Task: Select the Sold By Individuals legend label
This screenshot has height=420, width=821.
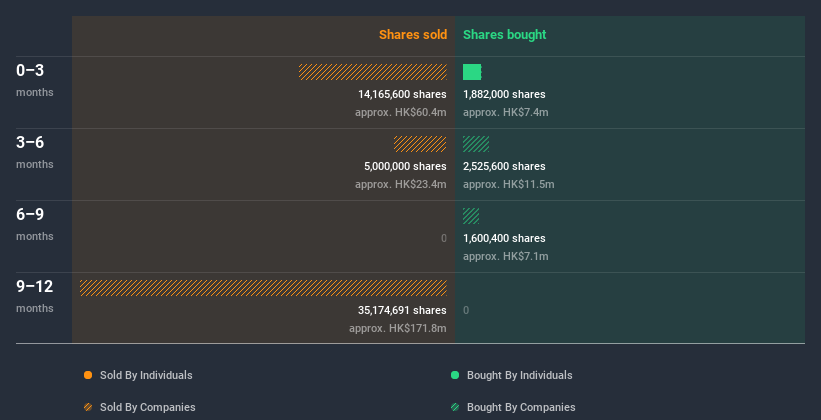Action: (146, 375)
